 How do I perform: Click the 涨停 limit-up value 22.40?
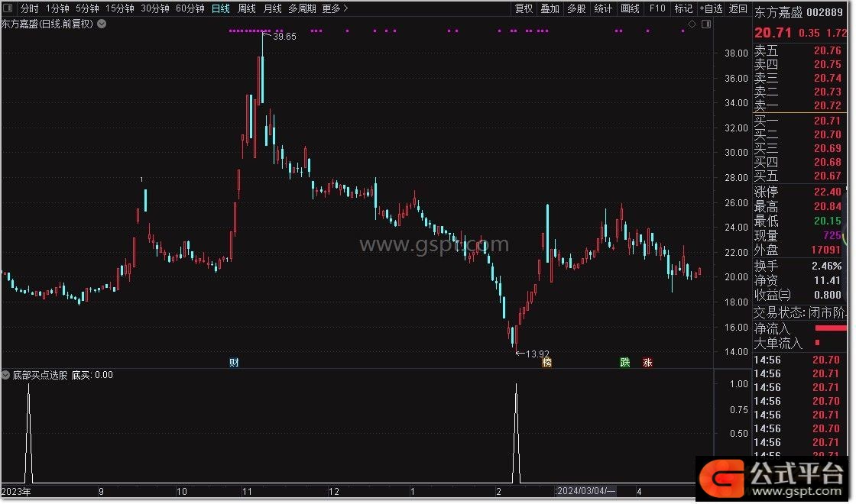(x=827, y=192)
